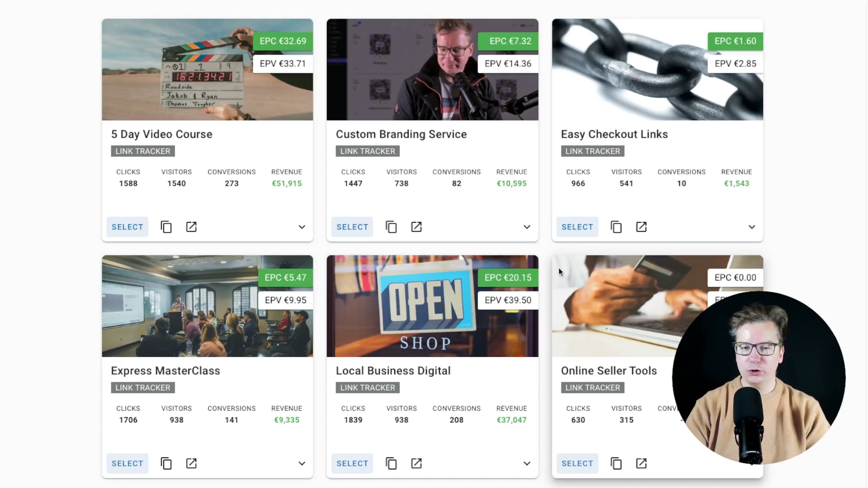Copy the Local Business Digital link
Viewport: 868px width, 488px height.
391,463
